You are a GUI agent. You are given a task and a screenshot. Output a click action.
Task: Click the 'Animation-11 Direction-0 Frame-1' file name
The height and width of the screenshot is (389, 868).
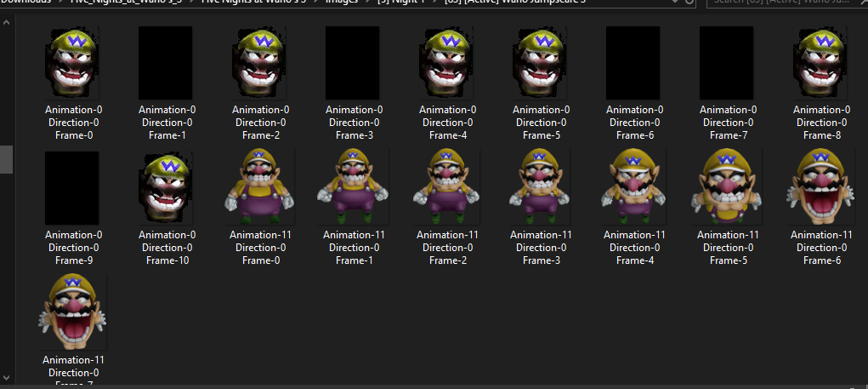click(x=354, y=248)
